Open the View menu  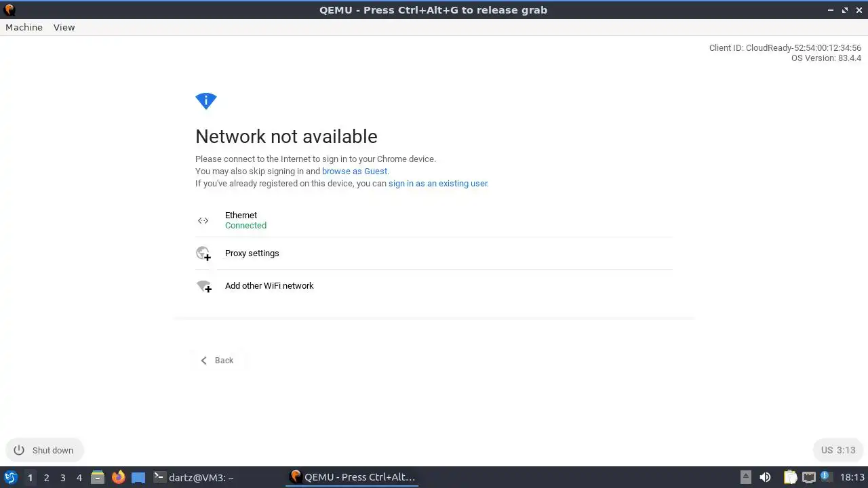[64, 27]
